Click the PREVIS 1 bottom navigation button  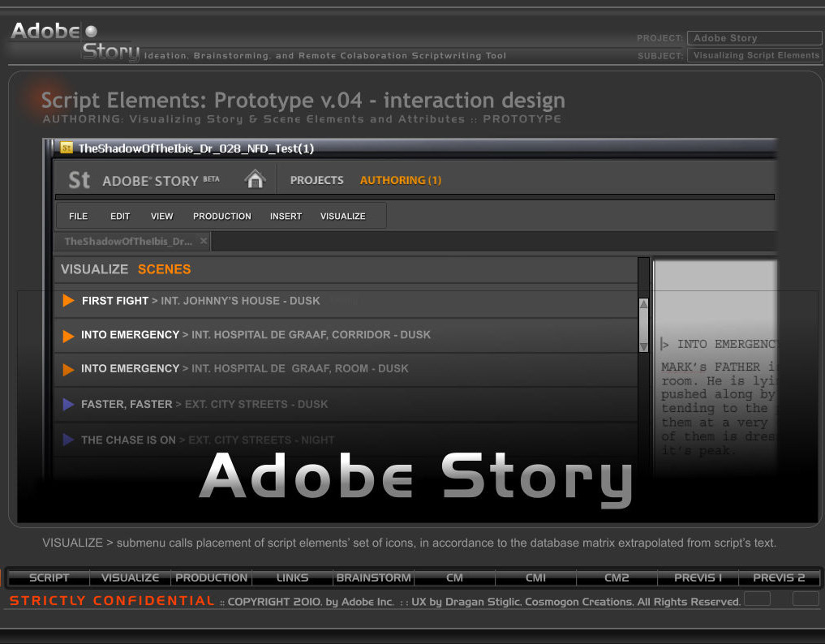pyautogui.click(x=698, y=577)
